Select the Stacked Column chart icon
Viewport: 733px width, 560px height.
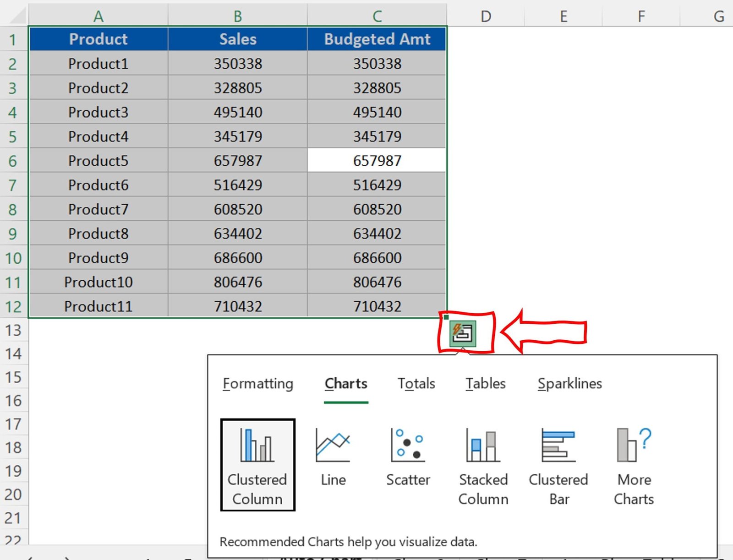point(483,465)
